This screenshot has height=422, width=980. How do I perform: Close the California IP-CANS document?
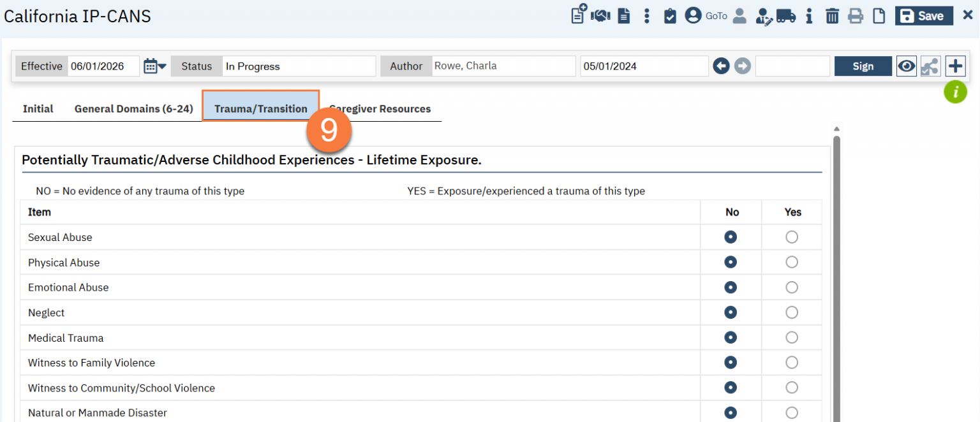(967, 15)
